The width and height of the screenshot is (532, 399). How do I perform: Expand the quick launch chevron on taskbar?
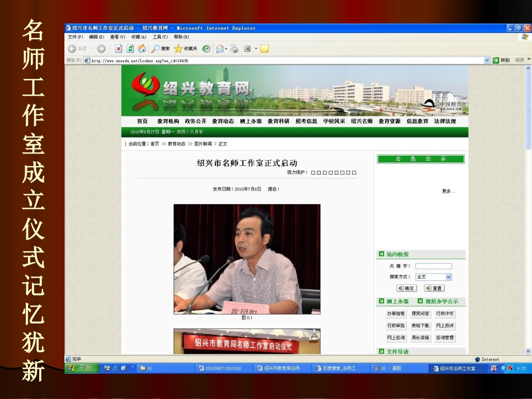133,367
